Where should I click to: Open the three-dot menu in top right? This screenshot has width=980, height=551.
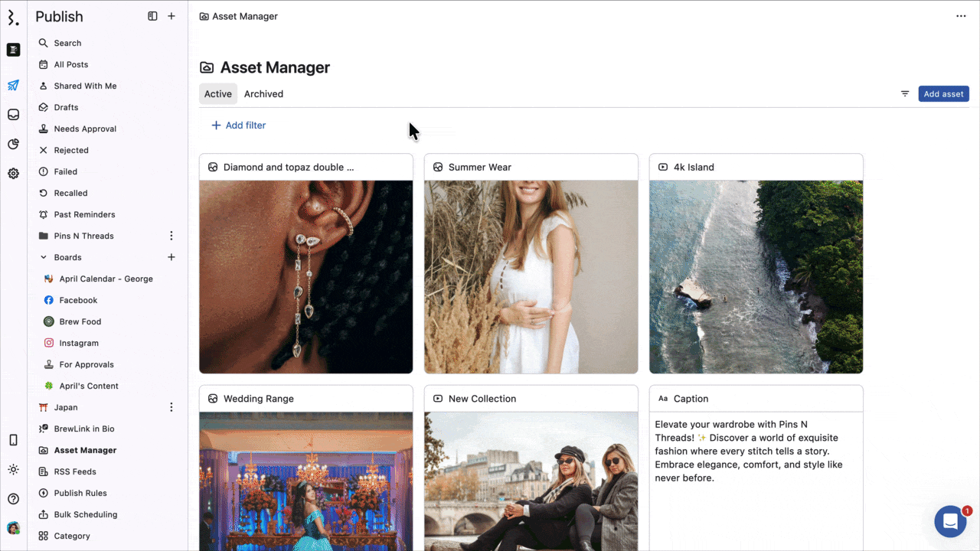[961, 16]
